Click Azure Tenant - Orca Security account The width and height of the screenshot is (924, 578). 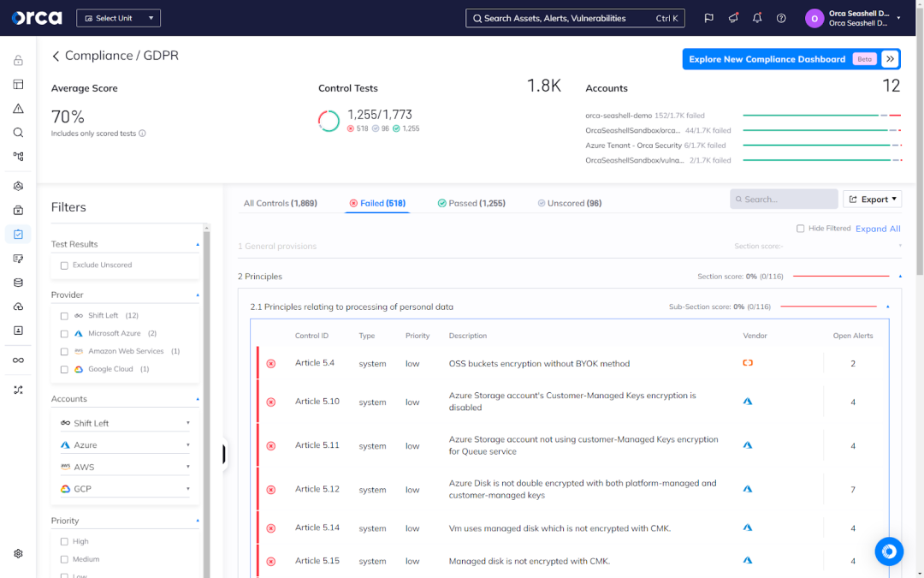click(633, 145)
